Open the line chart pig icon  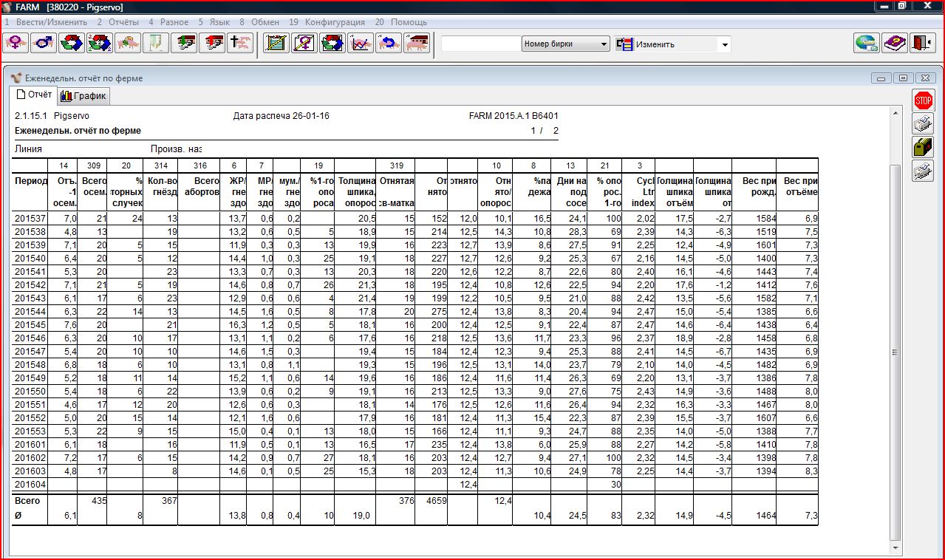(x=361, y=43)
